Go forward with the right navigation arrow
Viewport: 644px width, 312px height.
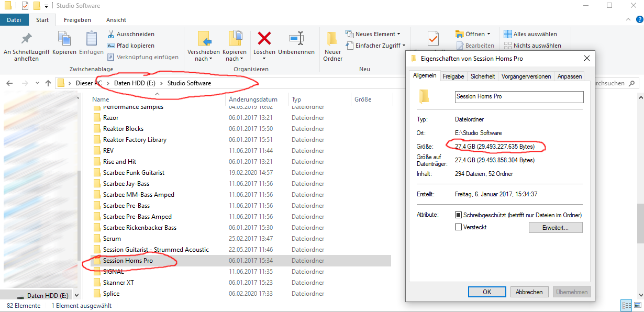[24, 83]
